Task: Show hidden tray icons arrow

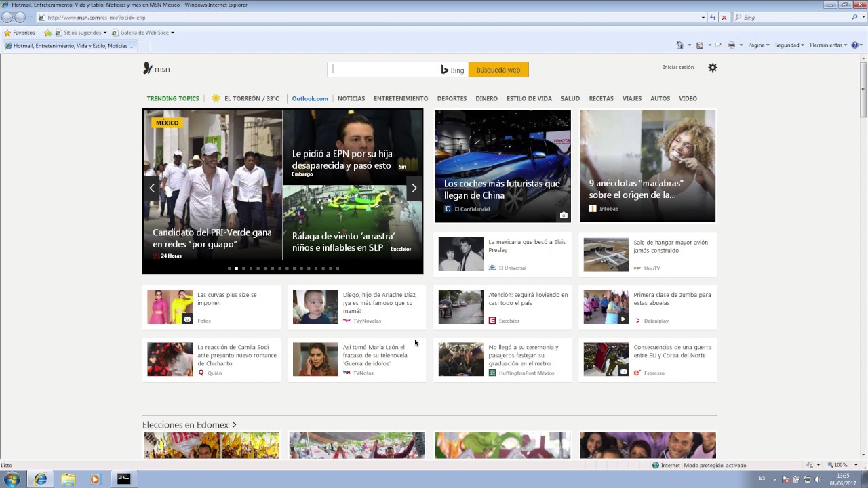Action: tap(774, 479)
